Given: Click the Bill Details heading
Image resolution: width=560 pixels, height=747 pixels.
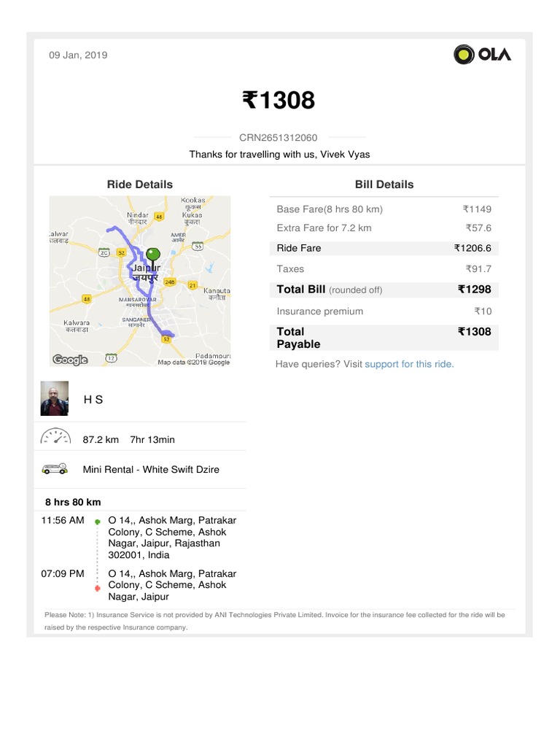Looking at the screenshot, I should click(384, 185).
